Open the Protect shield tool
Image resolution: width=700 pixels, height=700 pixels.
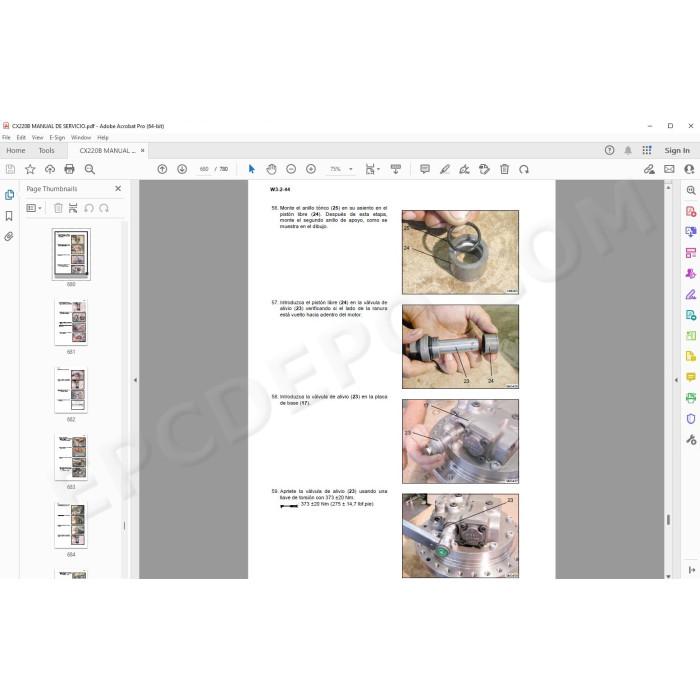click(x=691, y=419)
